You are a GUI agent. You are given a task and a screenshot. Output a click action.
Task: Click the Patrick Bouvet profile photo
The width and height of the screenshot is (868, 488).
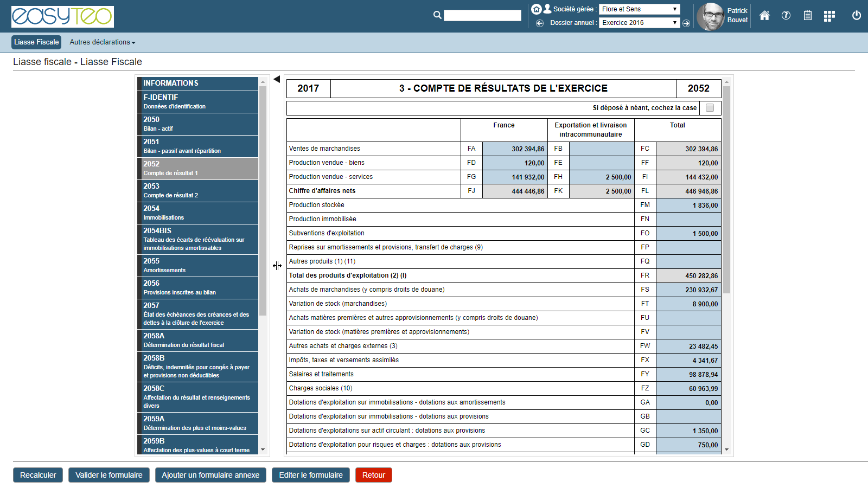(x=710, y=16)
